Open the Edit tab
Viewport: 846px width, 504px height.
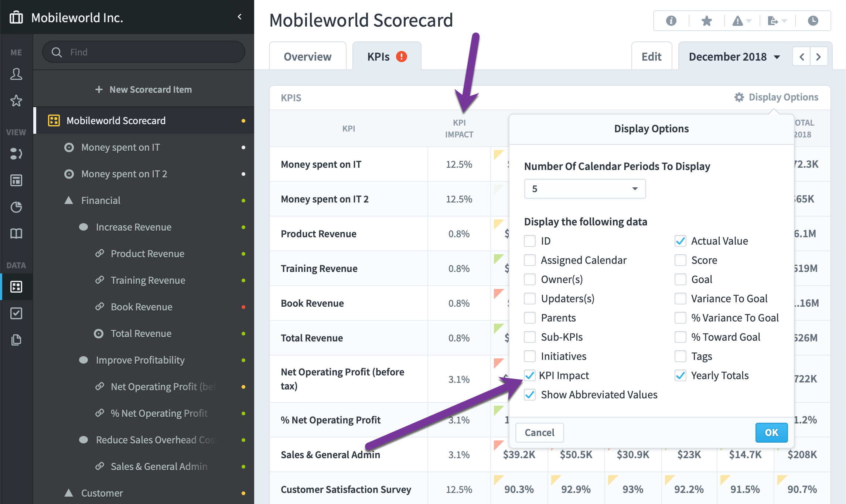click(651, 57)
